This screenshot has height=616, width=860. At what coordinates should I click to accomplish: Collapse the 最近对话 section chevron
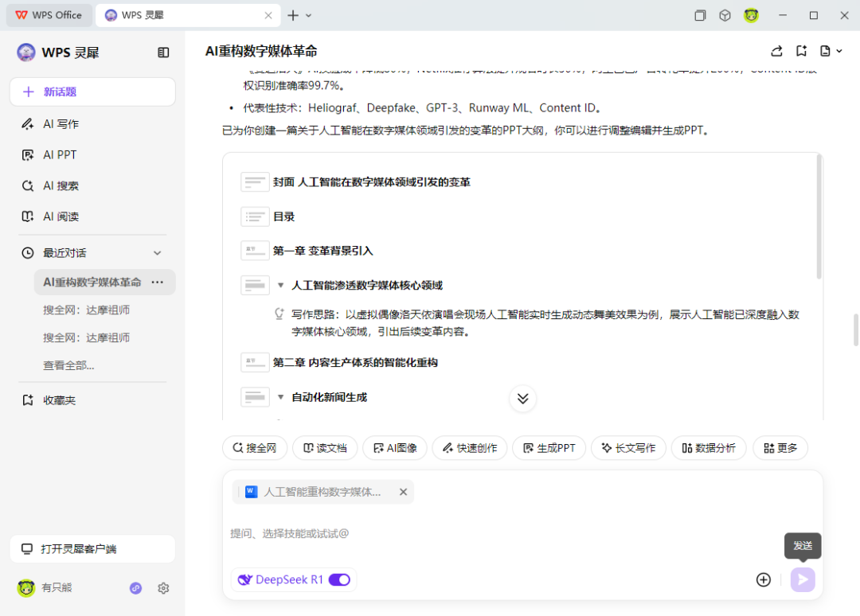coord(158,253)
